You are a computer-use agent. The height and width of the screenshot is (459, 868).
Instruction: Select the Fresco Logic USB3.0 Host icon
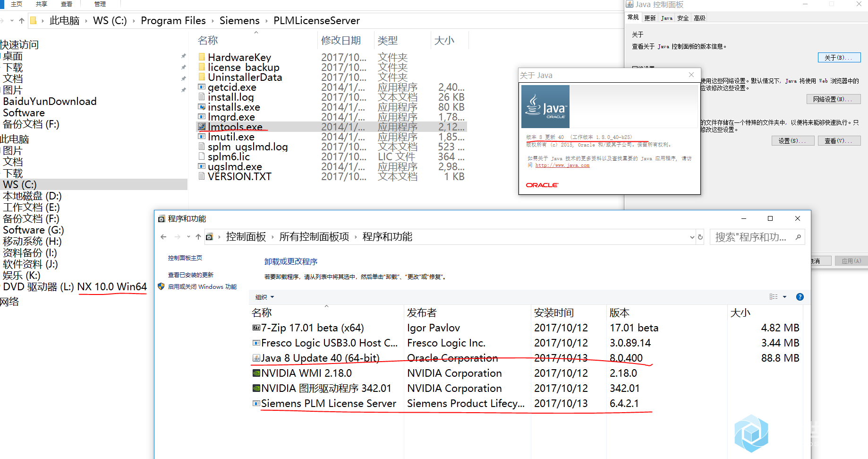256,343
